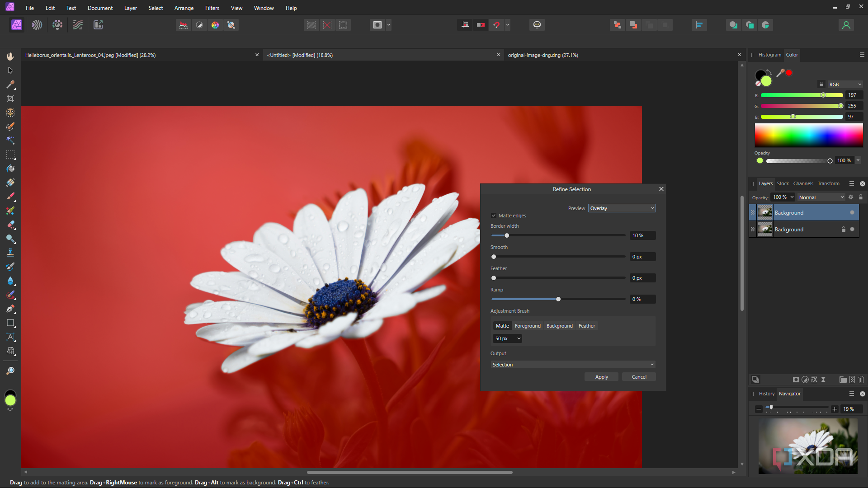Activate the Background adjustment brush mode

[x=560, y=326]
